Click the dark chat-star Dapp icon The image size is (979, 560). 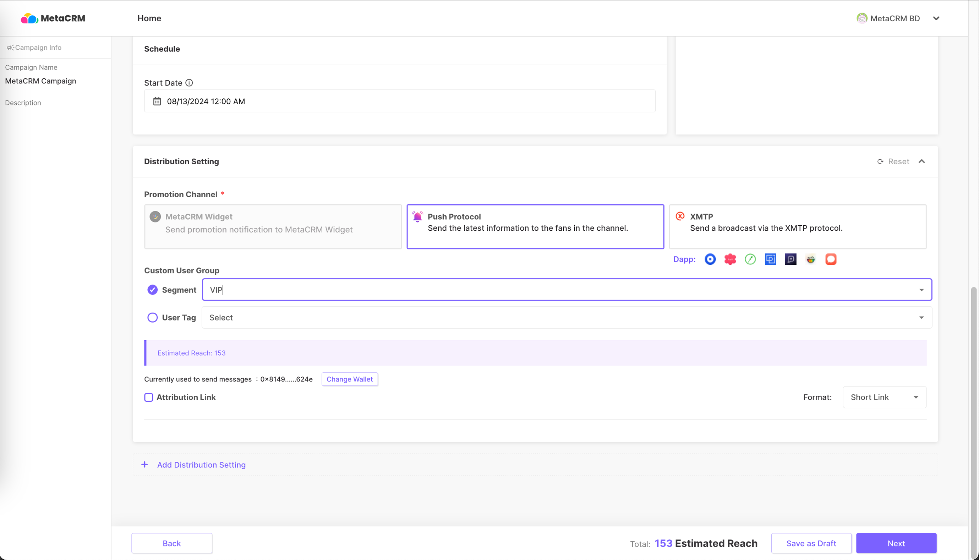(x=791, y=259)
